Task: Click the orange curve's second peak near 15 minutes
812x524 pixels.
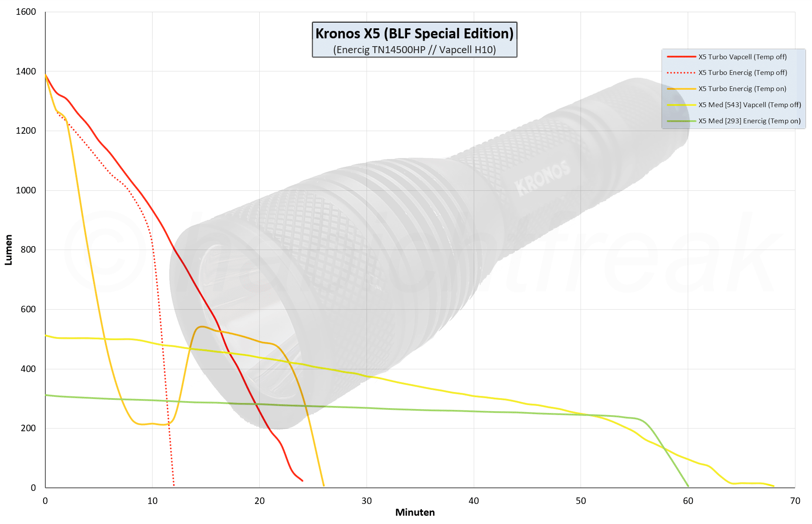Action: pyautogui.click(x=201, y=326)
